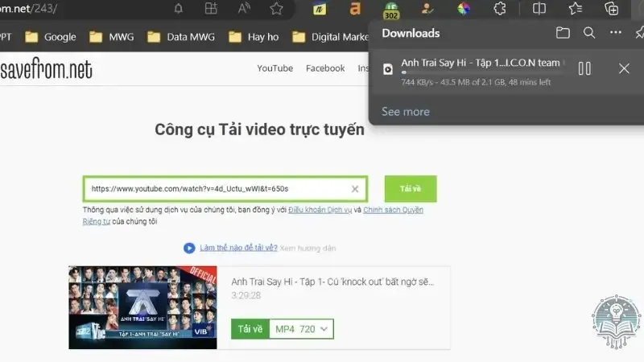
Task: Clear the URL field with X icon
Action: click(x=355, y=189)
